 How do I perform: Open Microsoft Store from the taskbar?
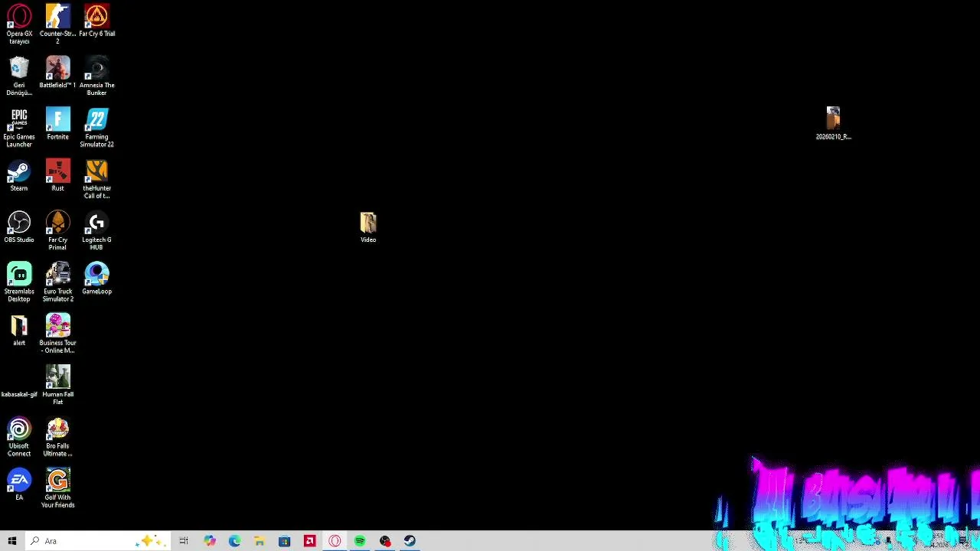click(x=284, y=541)
